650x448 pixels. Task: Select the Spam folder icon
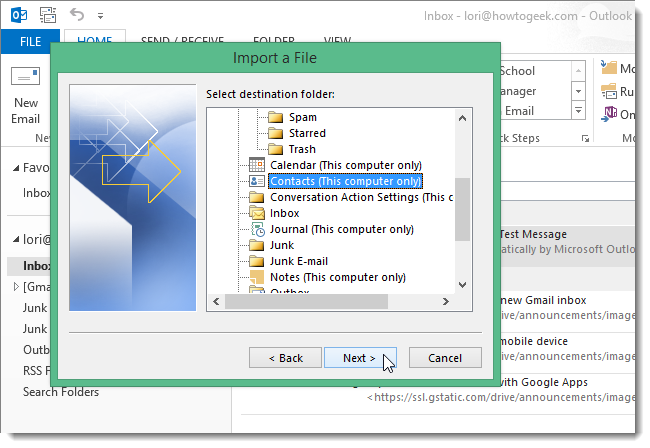point(275,117)
